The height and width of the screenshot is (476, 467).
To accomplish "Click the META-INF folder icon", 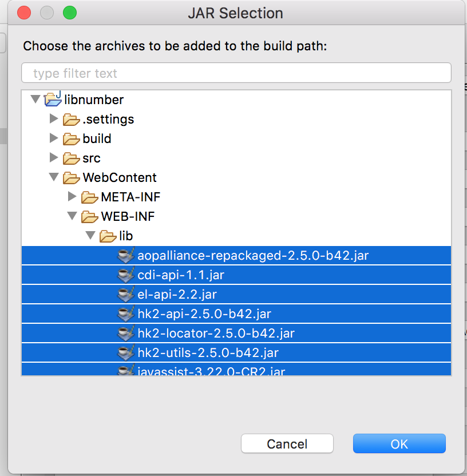I will [90, 197].
